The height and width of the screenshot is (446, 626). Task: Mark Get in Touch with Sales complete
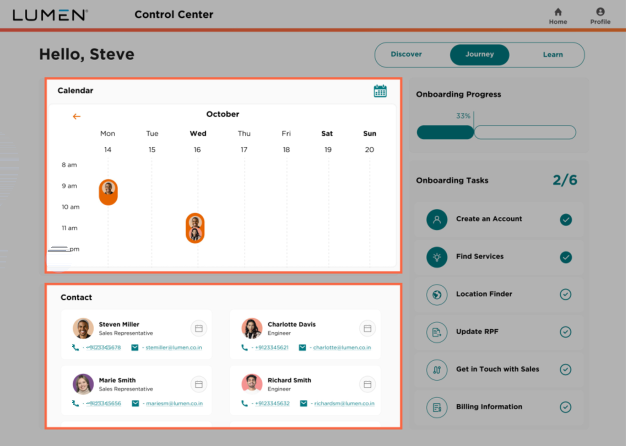tap(565, 370)
